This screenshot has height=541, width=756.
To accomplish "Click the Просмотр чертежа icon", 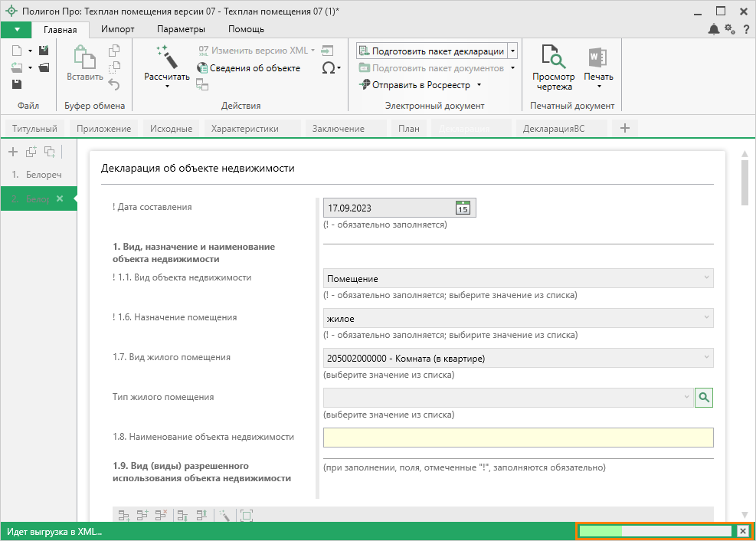I will coord(553,57).
